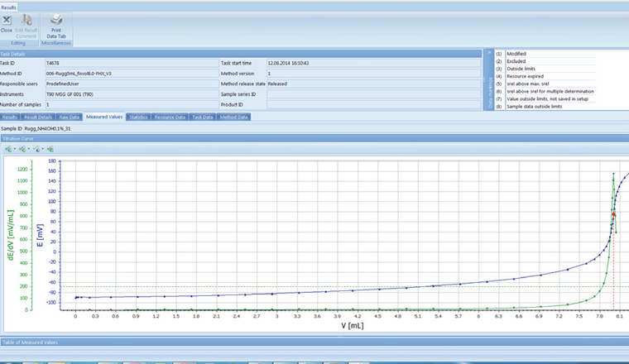Go to the Task Data tab

[x=202, y=117]
